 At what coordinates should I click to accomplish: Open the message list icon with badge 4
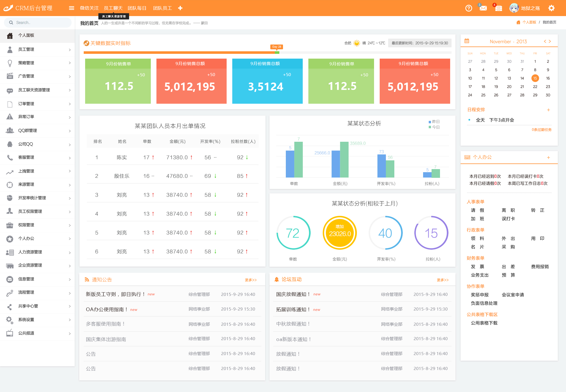(498, 8)
